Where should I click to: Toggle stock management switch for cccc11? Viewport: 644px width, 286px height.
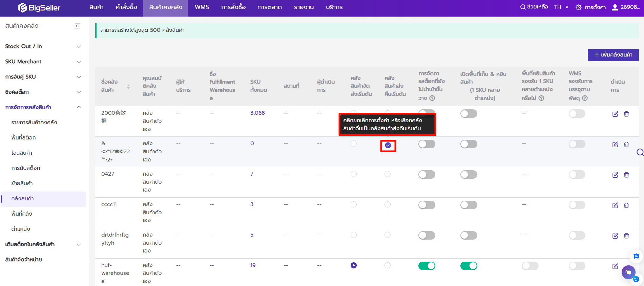427,205
